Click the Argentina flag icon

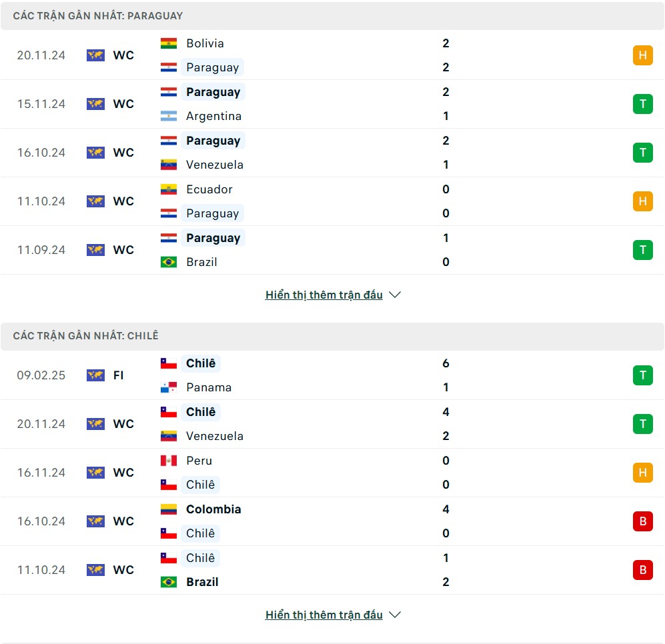168,116
